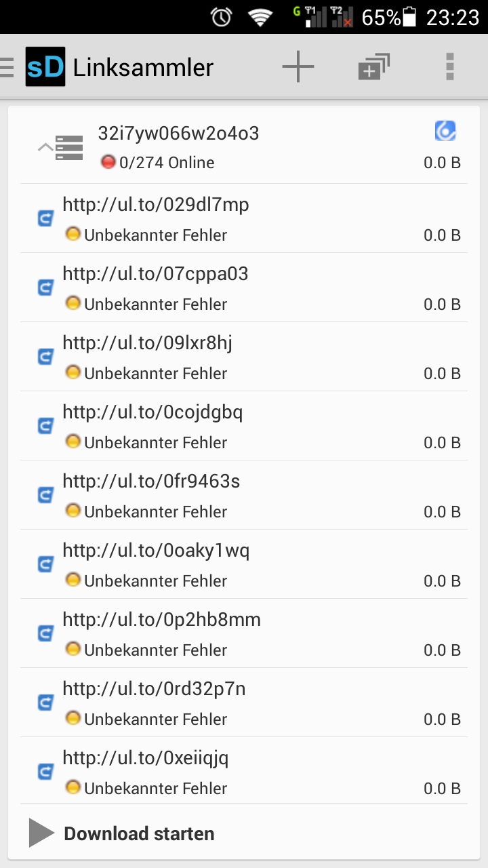Screen dimensions: 488x868
Task: Tap the add package icon in toolbar
Action: 373,67
